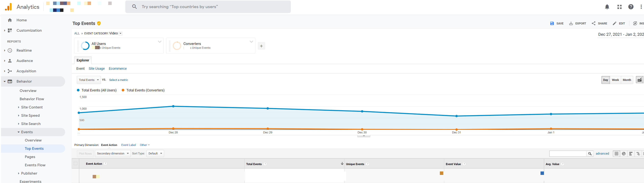Open the notifications bell
This screenshot has height=183, width=644.
607,7
